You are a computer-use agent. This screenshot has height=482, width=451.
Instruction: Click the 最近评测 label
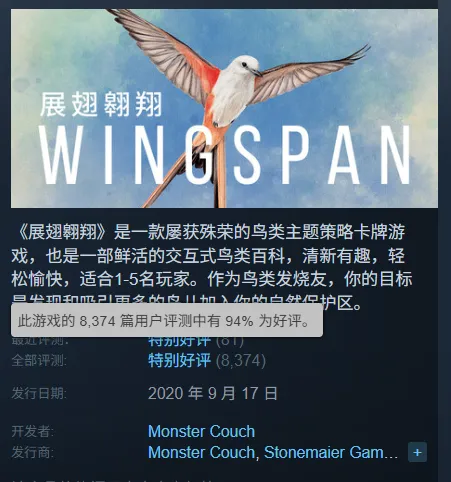40,341
